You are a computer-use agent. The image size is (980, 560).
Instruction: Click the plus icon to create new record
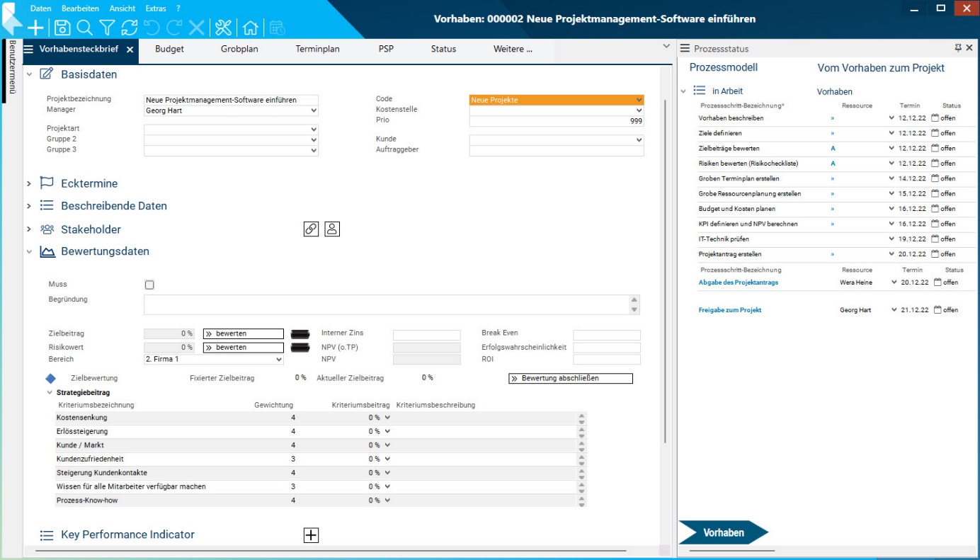tap(35, 28)
